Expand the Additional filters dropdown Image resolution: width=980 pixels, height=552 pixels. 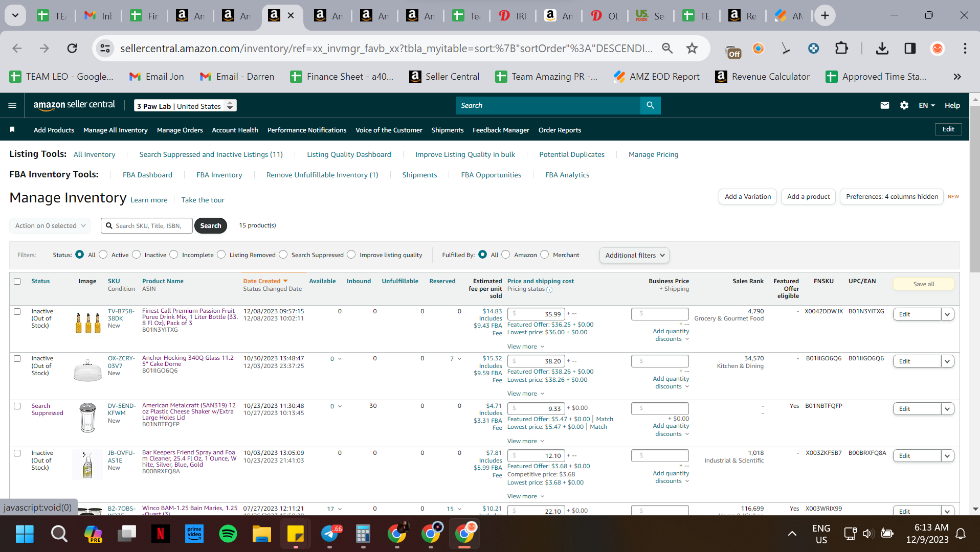(x=634, y=255)
